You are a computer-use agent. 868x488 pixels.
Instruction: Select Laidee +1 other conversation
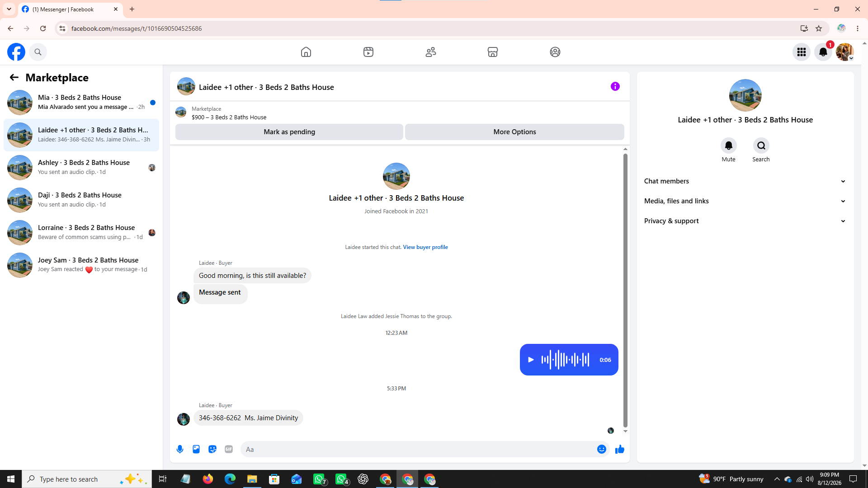pos(81,135)
